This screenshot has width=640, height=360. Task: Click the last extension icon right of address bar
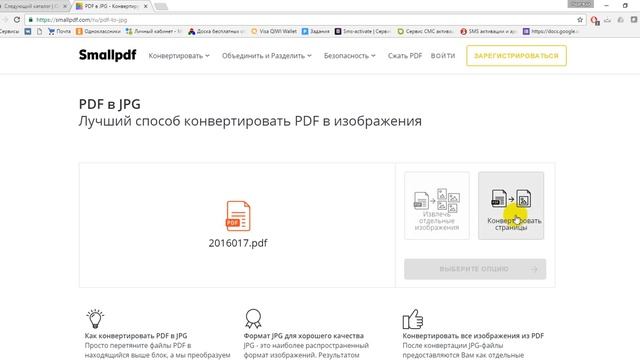[x=634, y=20]
